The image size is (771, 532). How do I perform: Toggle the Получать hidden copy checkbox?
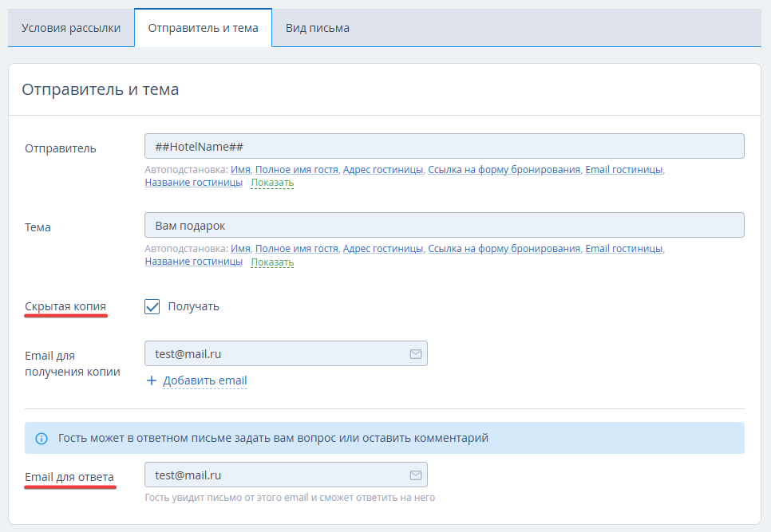[152, 306]
